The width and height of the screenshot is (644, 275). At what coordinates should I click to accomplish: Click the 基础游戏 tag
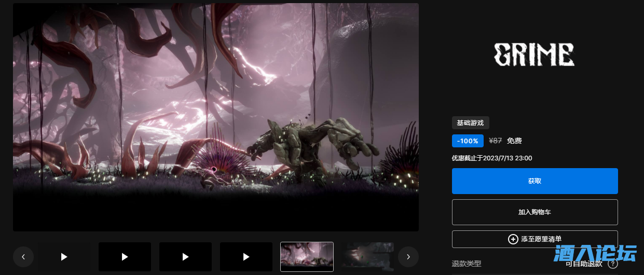(471, 123)
